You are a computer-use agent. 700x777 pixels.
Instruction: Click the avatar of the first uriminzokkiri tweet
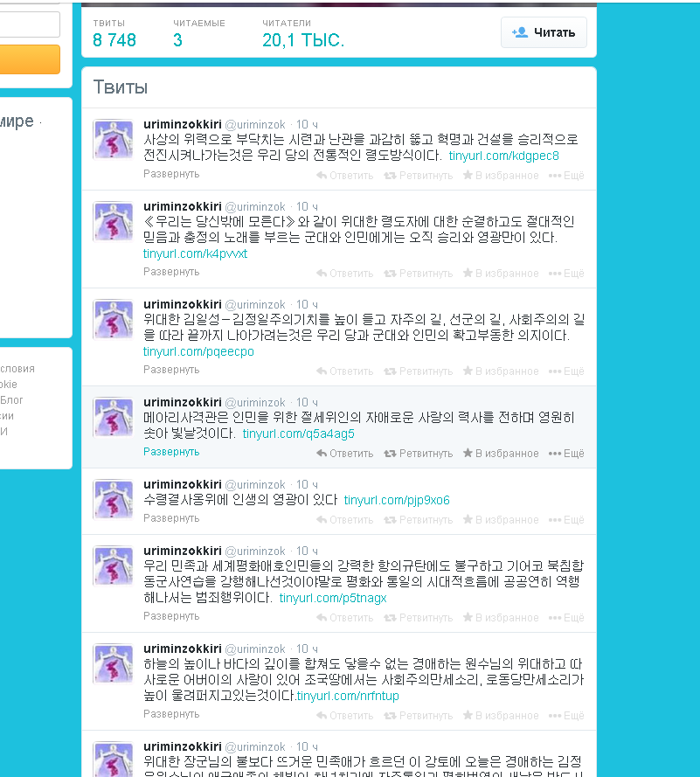point(114,140)
